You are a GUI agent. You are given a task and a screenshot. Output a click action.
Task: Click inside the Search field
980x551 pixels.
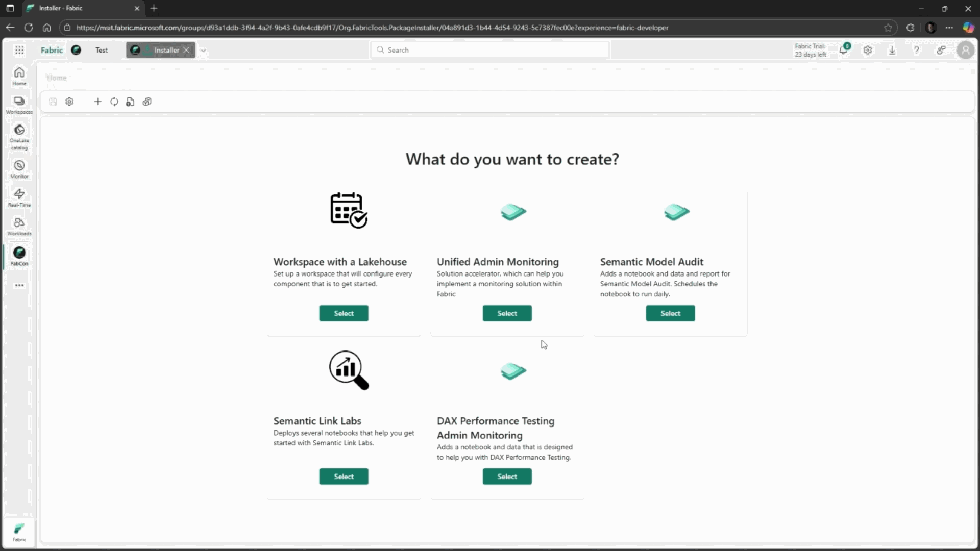[489, 49]
